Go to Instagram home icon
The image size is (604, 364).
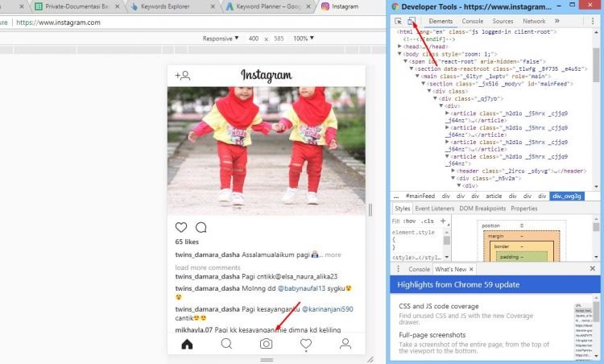point(187,344)
